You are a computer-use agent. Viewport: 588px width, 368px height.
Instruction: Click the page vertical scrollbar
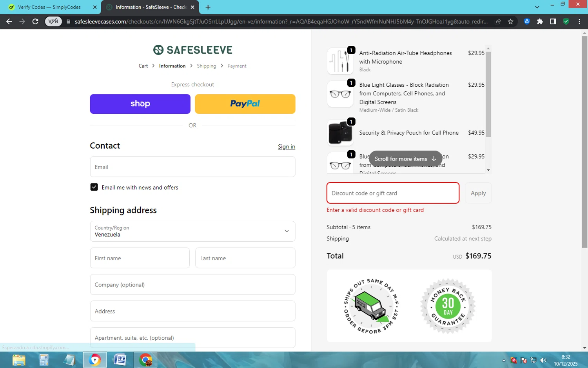click(x=584, y=142)
